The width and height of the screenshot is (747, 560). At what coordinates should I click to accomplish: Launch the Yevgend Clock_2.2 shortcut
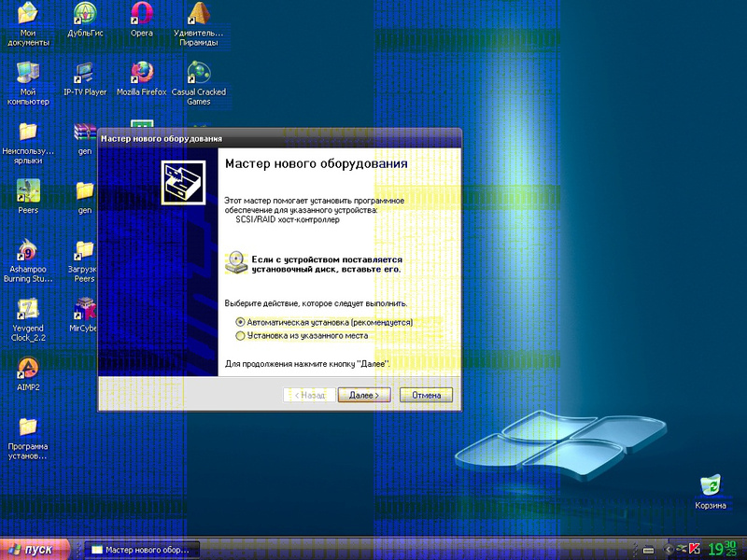(x=28, y=319)
